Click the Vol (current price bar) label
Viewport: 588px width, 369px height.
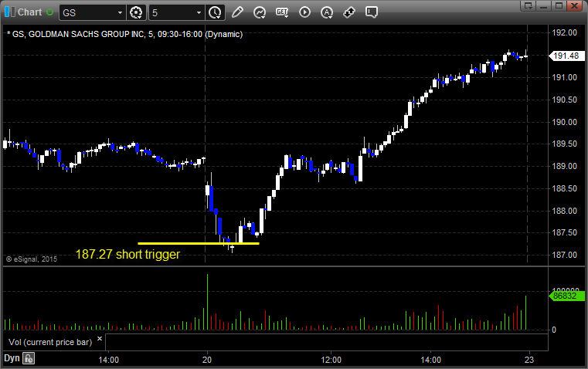pyautogui.click(x=50, y=342)
